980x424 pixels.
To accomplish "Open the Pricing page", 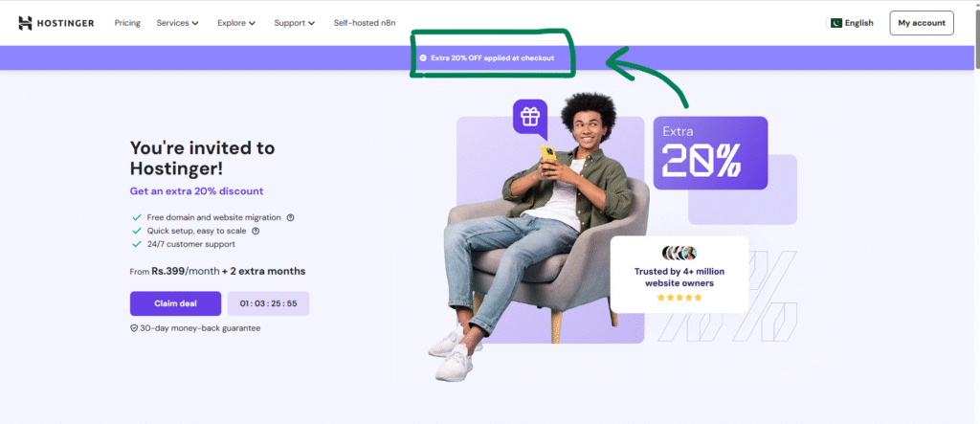I will click(127, 23).
